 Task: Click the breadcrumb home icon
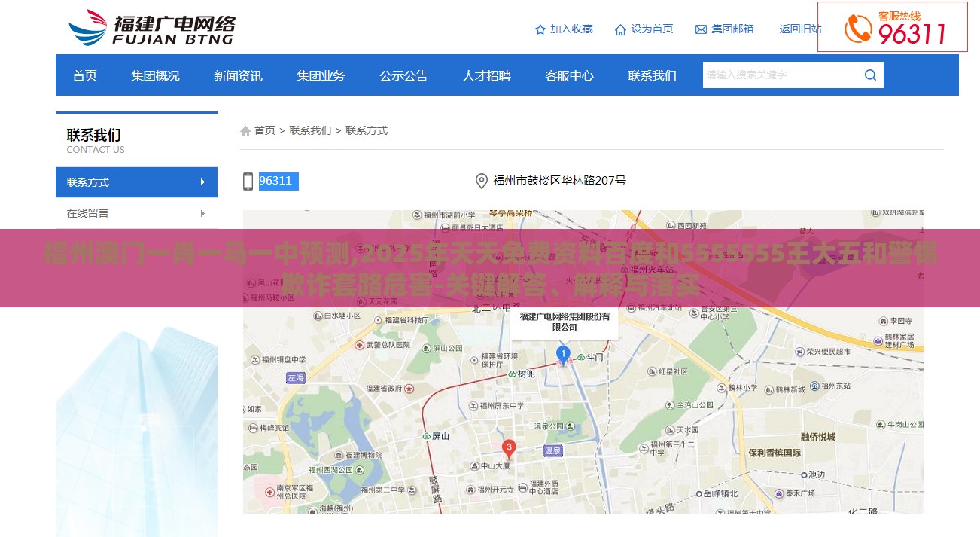click(x=245, y=131)
